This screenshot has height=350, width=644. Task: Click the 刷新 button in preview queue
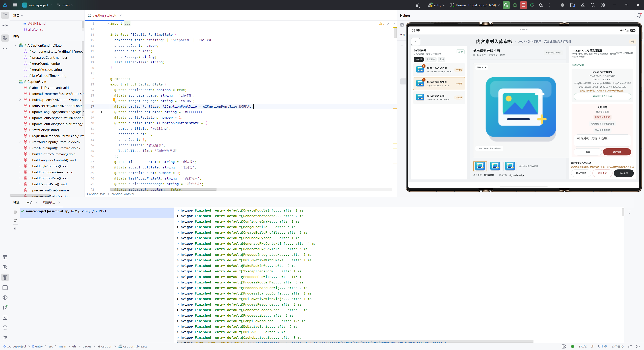point(461,52)
